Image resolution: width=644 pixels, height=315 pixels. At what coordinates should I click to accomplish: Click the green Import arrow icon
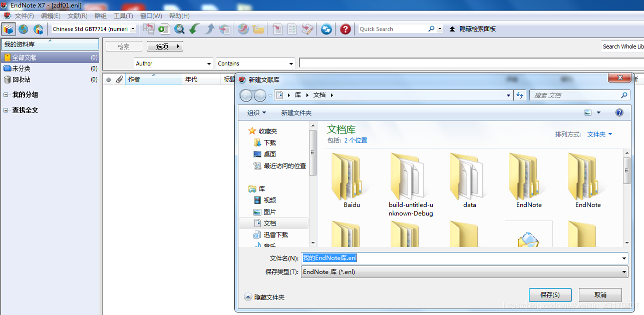[x=194, y=29]
